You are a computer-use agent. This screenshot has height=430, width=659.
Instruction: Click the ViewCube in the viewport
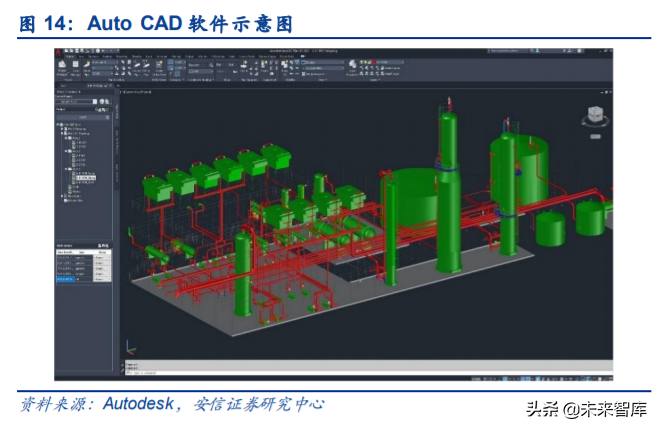pos(595,113)
